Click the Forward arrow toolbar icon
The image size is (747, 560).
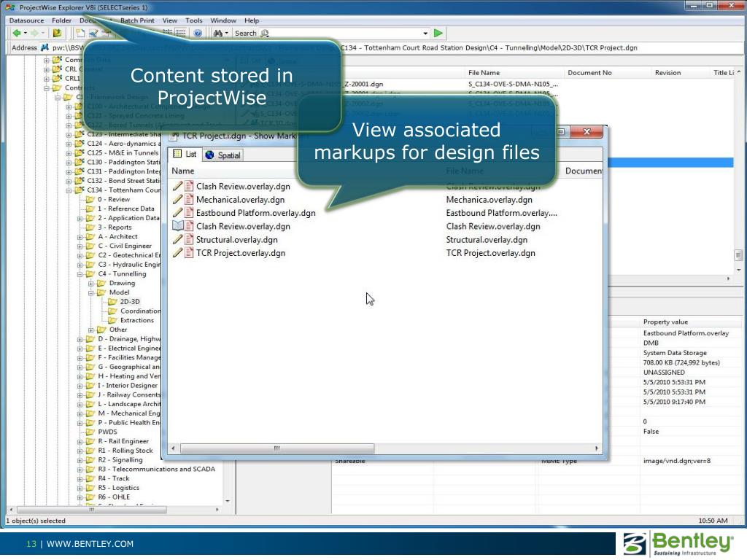click(34, 33)
